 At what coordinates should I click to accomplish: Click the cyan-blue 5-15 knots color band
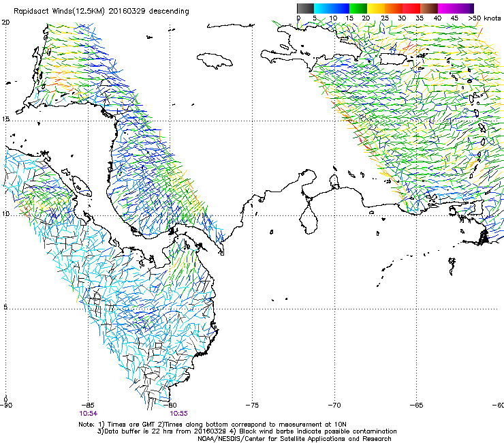(332, 8)
